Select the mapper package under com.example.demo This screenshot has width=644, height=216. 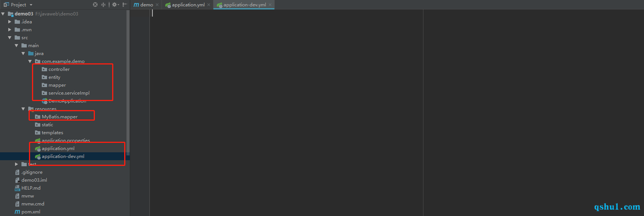point(57,85)
